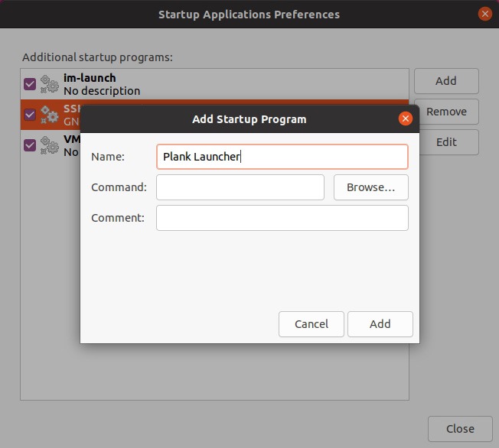Click the 'No description' text under im-launch
This screenshot has height=448, width=499.
point(102,91)
